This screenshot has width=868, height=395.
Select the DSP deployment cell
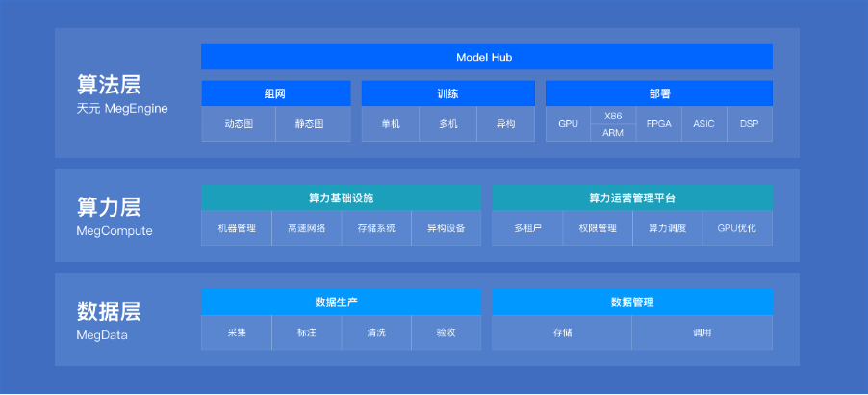(x=750, y=124)
